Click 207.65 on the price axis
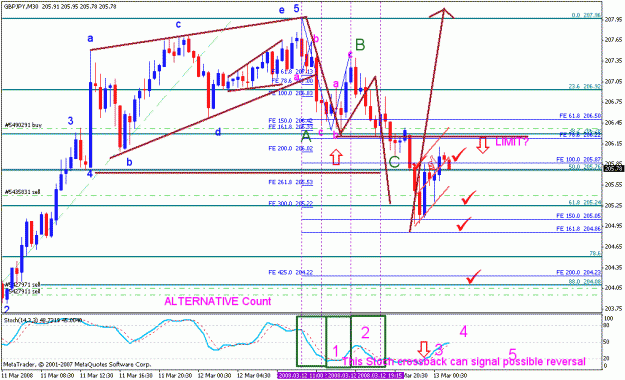625x380 pixels. click(613, 40)
